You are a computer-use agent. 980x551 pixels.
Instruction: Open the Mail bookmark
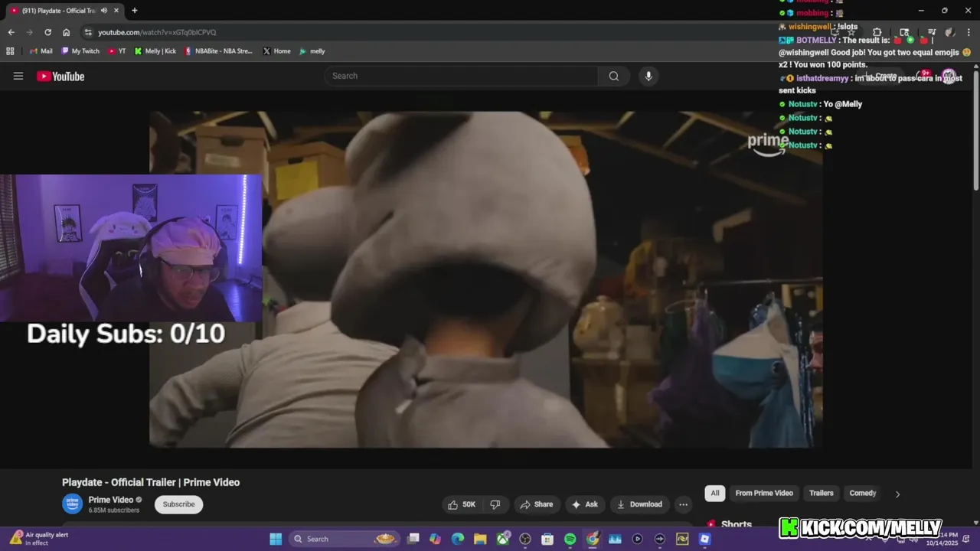[x=41, y=51]
